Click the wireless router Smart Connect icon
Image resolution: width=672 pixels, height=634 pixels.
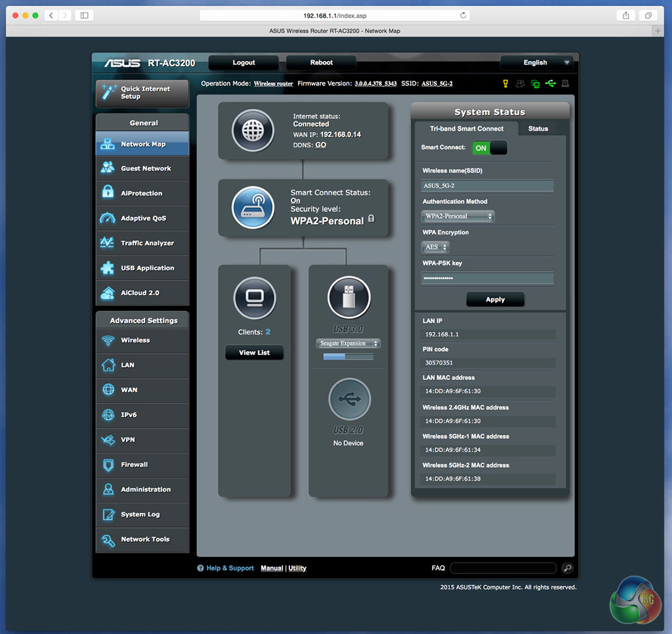253,207
